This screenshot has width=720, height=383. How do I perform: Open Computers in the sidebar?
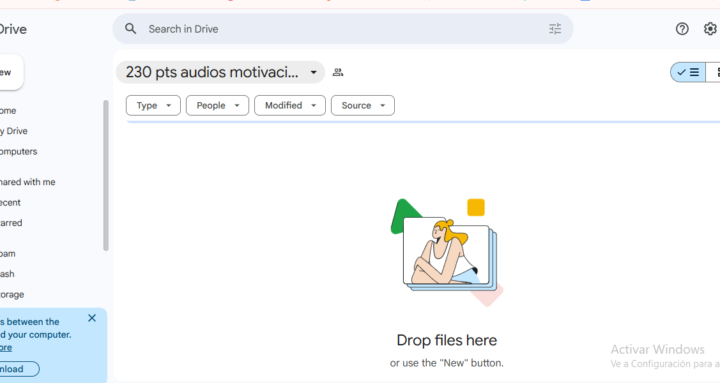[18, 152]
